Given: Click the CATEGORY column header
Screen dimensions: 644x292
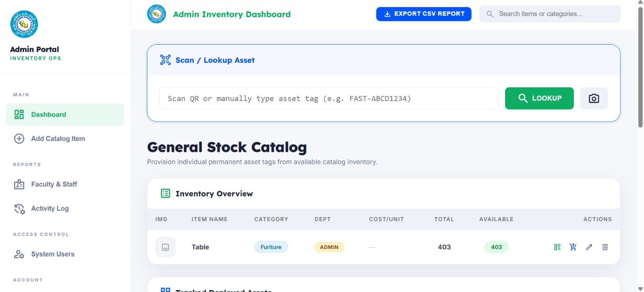Looking at the screenshot, I should point(271,219).
